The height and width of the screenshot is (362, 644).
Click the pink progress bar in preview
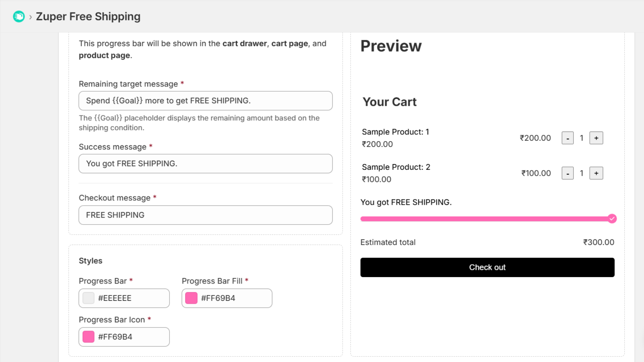483,219
